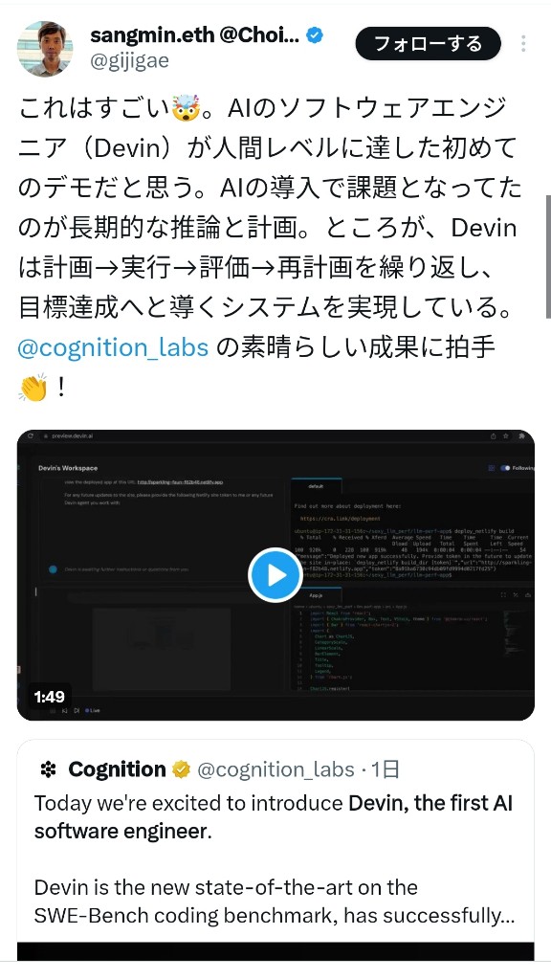Open sangmin.eth's profile avatar
551x980 pixels.
(45, 49)
